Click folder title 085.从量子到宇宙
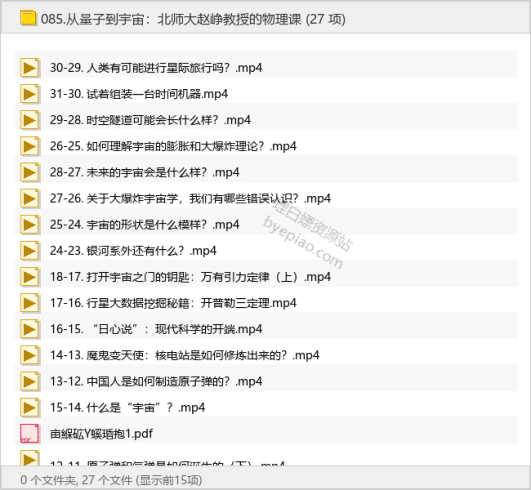The image size is (531, 490). click(193, 19)
